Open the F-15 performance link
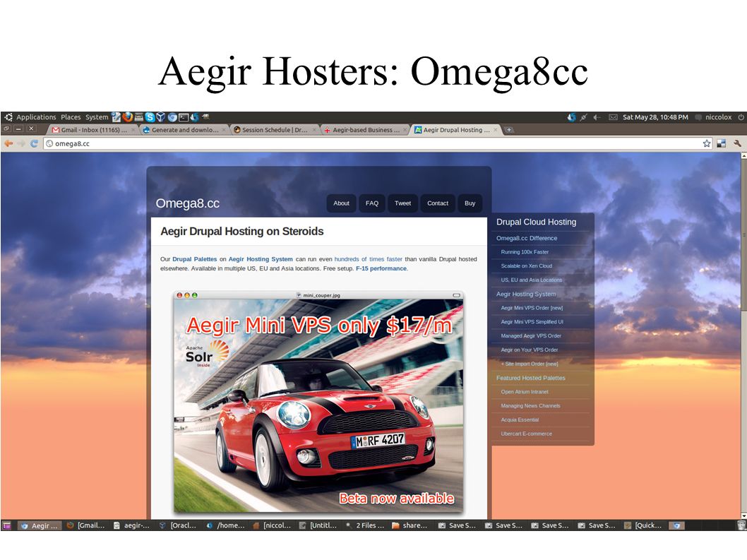 point(381,269)
